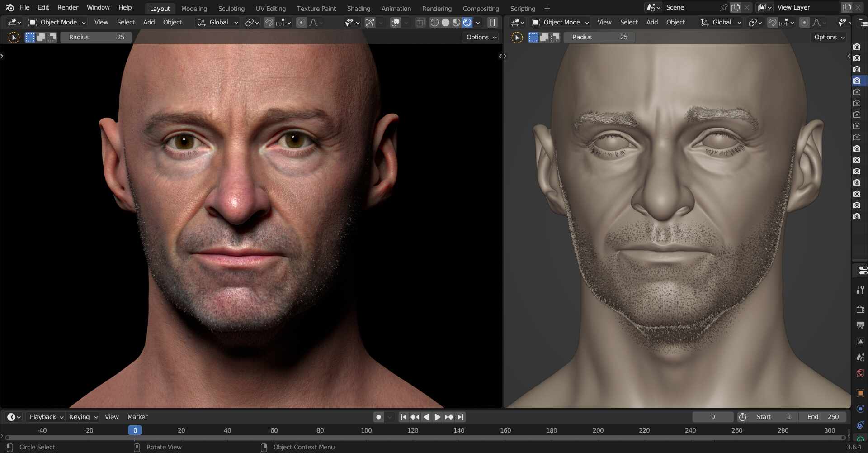Screen dimensions: 868x453
Task: Toggle proportional editing in left viewport
Action: (x=301, y=22)
